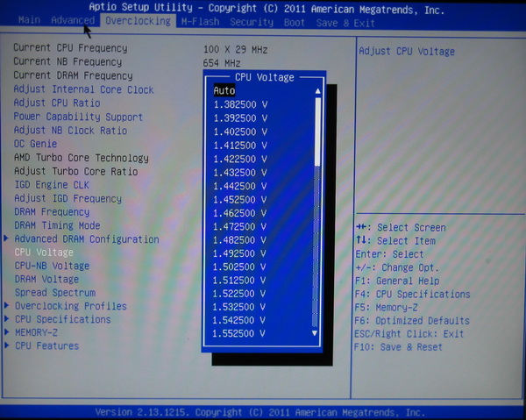Viewport: 526px width, 420px height.
Task: Expand CPU Specifications submenu arrow
Action: tap(6, 318)
